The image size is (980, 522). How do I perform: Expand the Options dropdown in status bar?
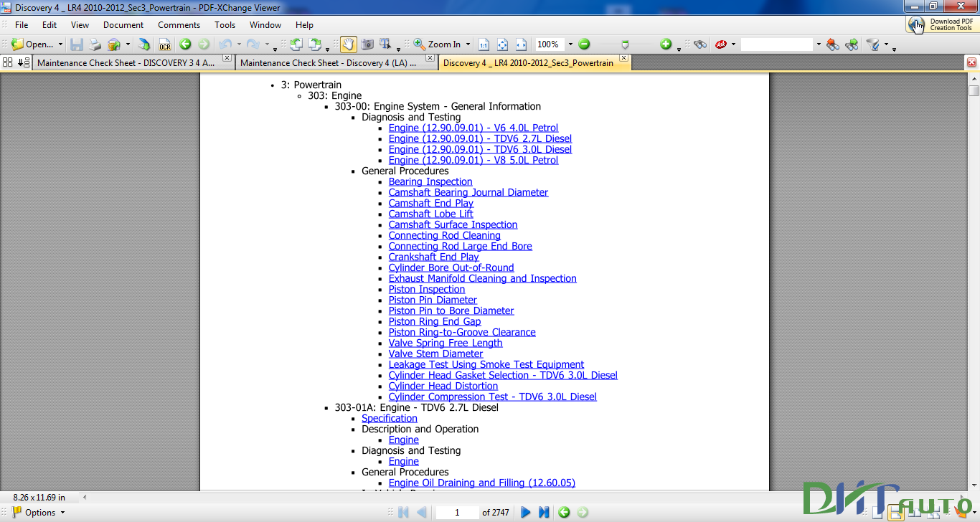(62, 513)
